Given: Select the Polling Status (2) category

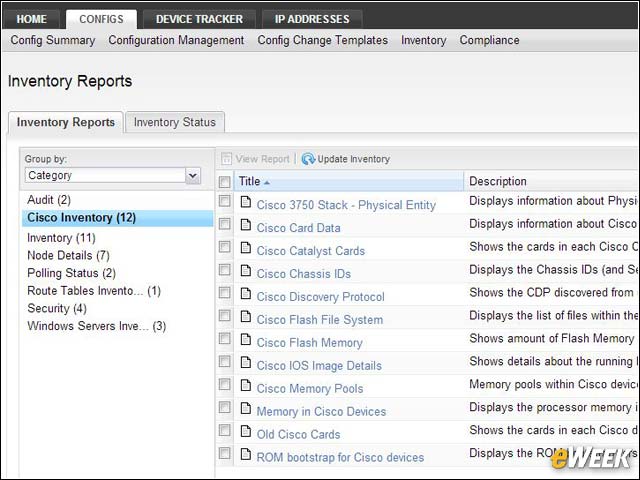Looking at the screenshot, I should coord(71,273).
